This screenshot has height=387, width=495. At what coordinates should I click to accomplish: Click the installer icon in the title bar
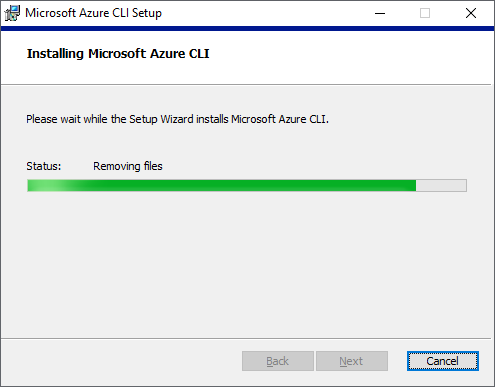click(x=12, y=13)
